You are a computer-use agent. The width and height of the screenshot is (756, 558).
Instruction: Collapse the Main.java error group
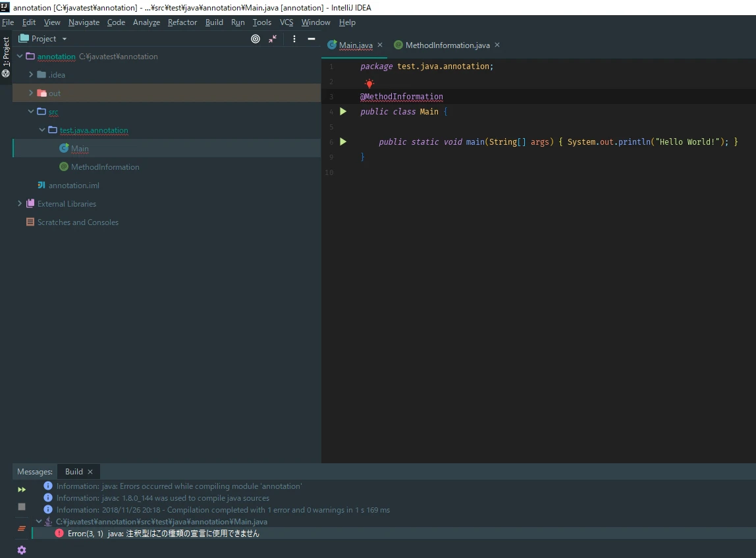pyautogui.click(x=39, y=521)
